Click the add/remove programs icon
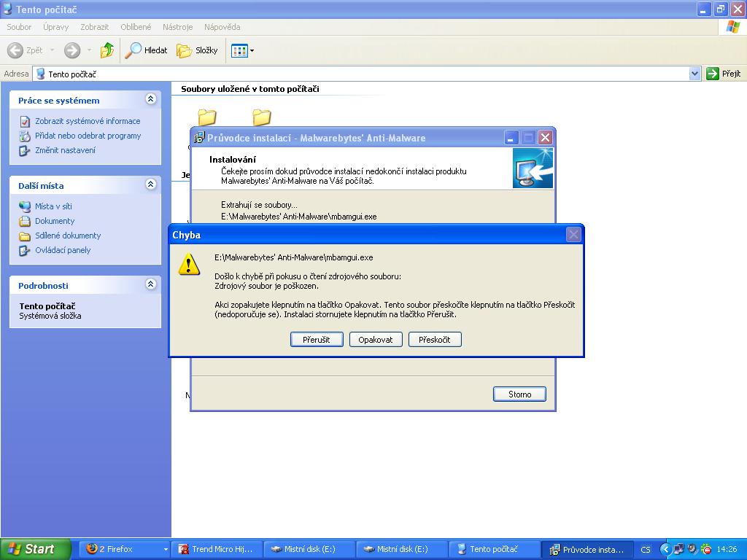Viewport: 747px width, 560px height. click(25, 136)
